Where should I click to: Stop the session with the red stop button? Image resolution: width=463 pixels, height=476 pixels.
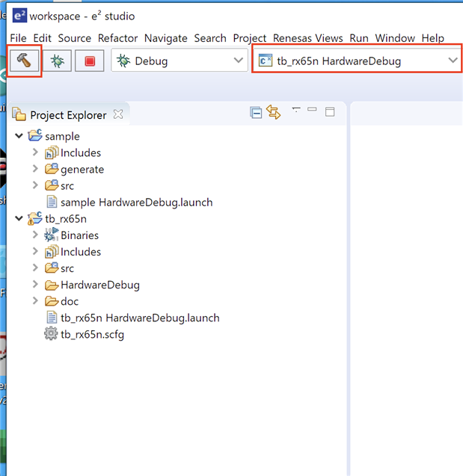point(90,61)
